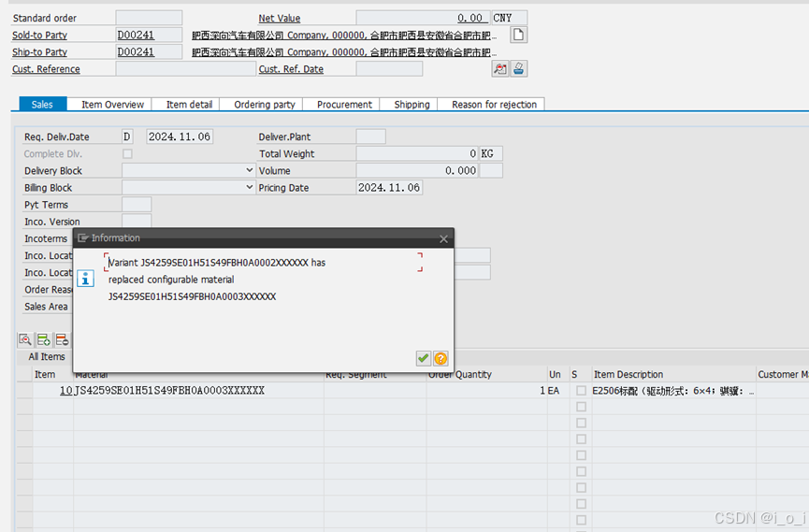Tick the S checkbox in fourth item row
809x532 pixels.
pyautogui.click(x=581, y=439)
